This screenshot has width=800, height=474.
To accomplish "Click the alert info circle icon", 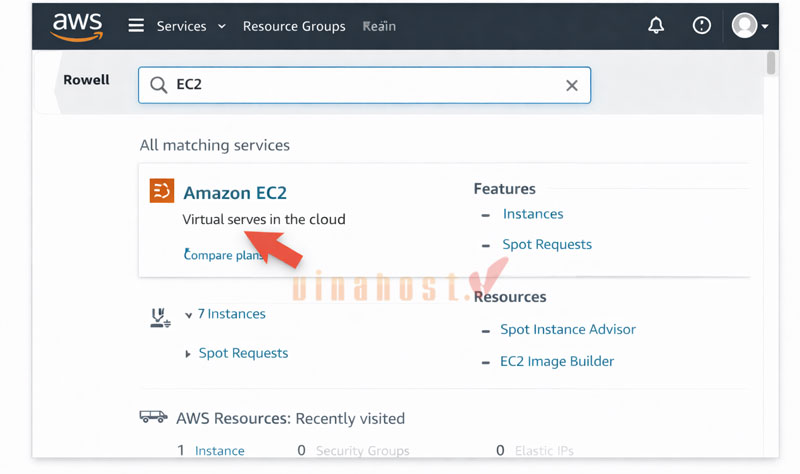I will pyautogui.click(x=702, y=25).
